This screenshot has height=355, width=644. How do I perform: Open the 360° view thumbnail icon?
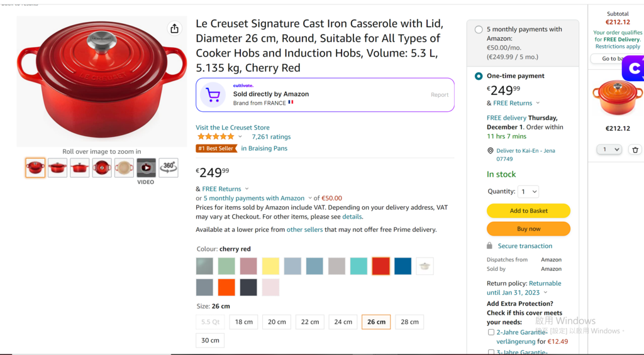click(169, 167)
